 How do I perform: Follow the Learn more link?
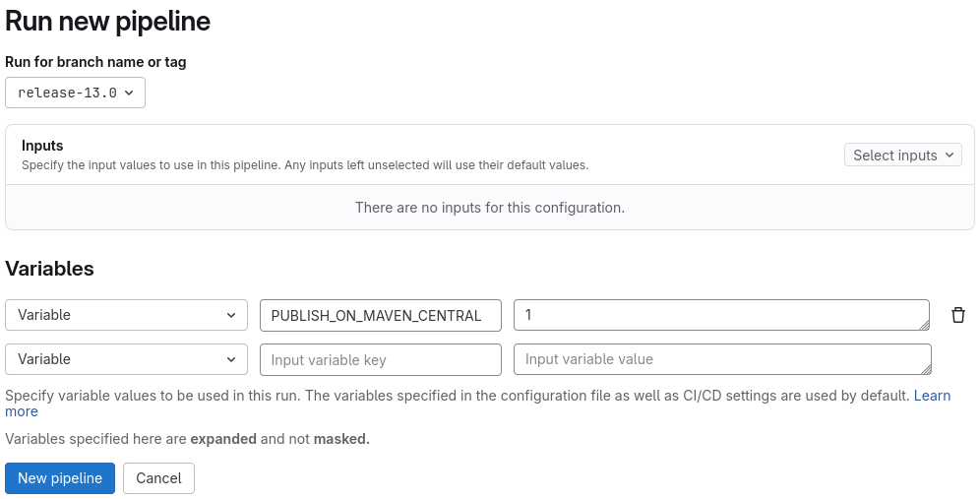pyautogui.click(x=931, y=396)
